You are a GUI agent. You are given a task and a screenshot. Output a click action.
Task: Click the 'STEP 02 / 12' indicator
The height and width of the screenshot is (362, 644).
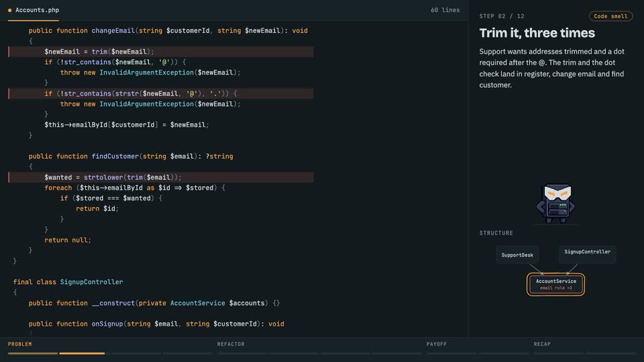point(502,16)
